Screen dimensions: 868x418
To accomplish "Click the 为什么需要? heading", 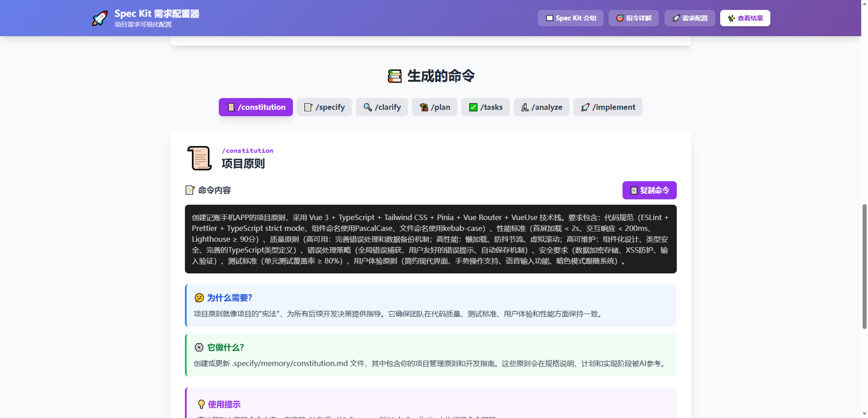I will [230, 298].
